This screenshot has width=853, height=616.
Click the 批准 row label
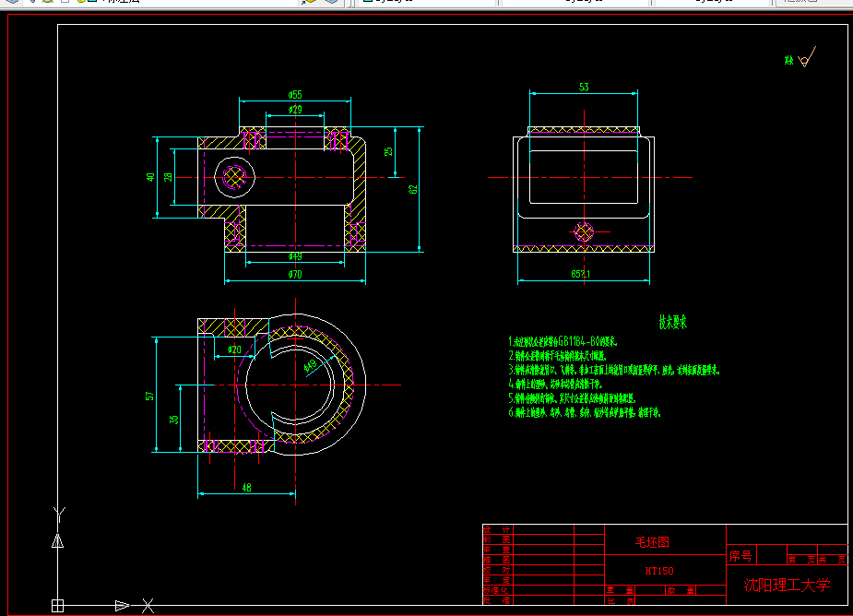[497, 600]
